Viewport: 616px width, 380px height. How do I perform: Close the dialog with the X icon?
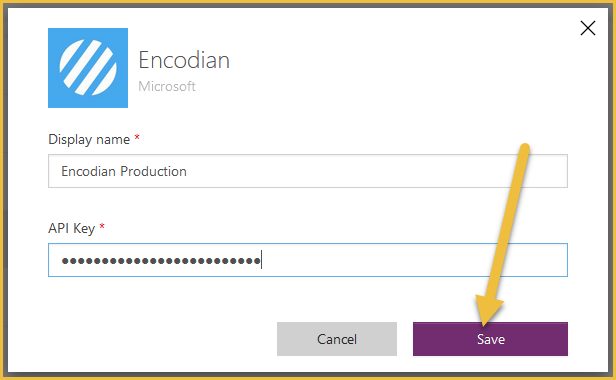(588, 28)
